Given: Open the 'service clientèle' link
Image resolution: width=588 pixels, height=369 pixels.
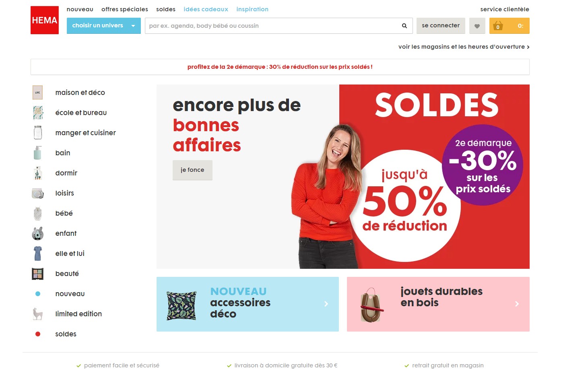Looking at the screenshot, I should click(x=505, y=9).
